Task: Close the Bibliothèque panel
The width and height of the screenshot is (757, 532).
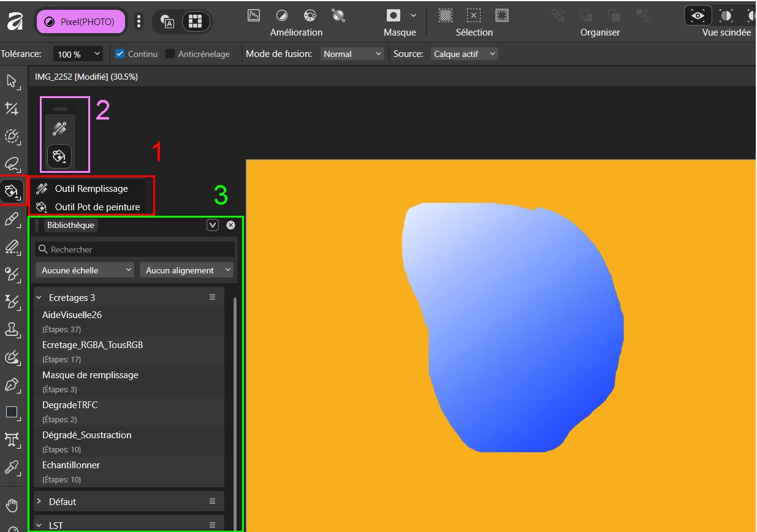Action: point(230,225)
